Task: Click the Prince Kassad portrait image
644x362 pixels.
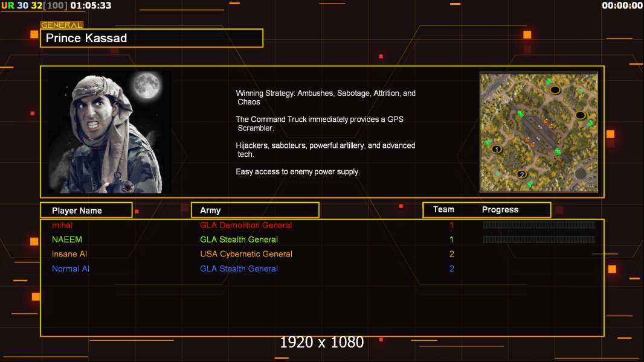Action: coord(109,132)
